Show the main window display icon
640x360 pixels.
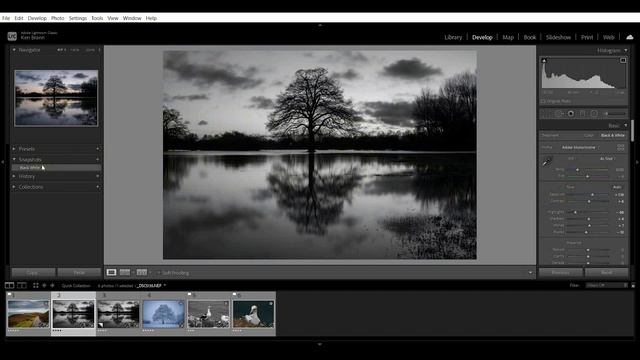click(9, 285)
